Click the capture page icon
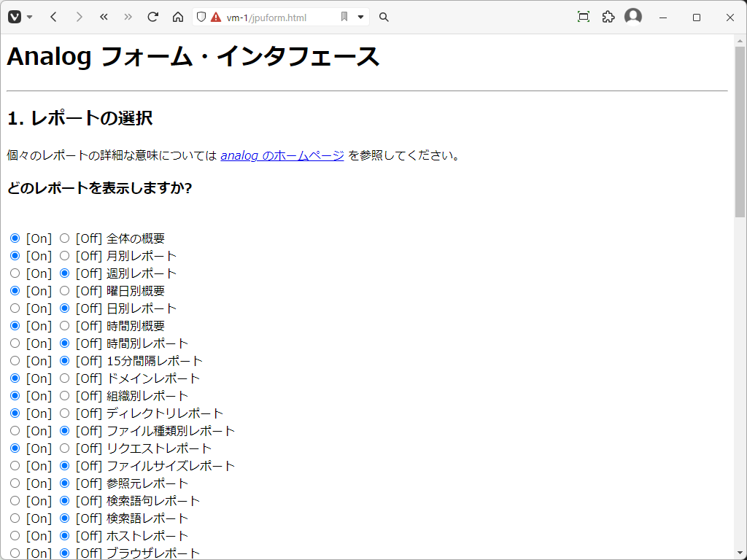Image resolution: width=747 pixels, height=560 pixels. click(x=583, y=17)
